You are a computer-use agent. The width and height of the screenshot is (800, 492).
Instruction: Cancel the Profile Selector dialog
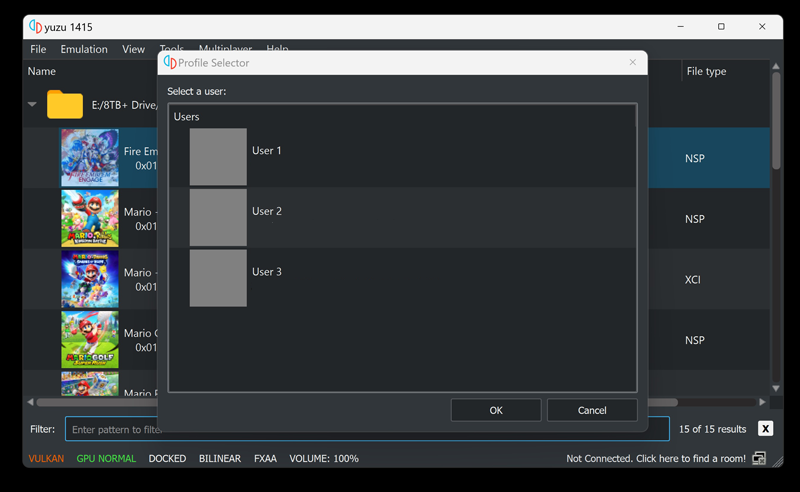[x=592, y=410]
